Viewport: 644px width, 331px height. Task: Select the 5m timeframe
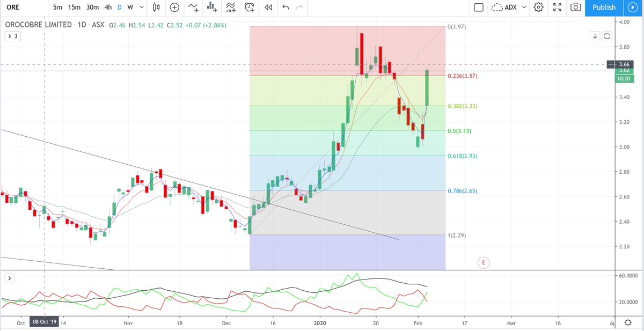[57, 8]
